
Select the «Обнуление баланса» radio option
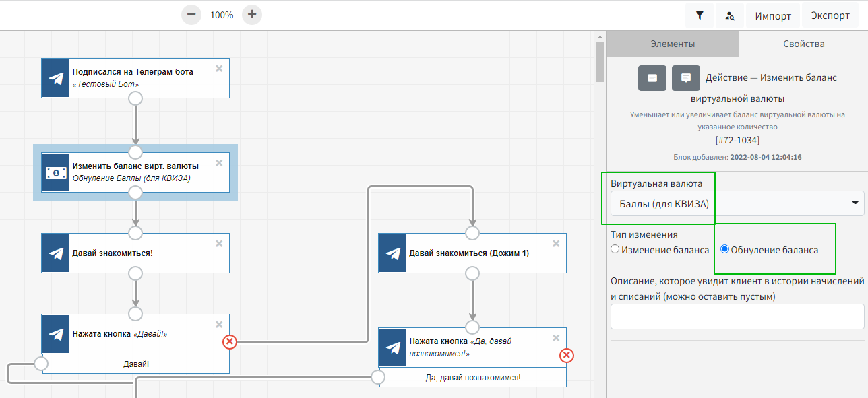[725, 249]
